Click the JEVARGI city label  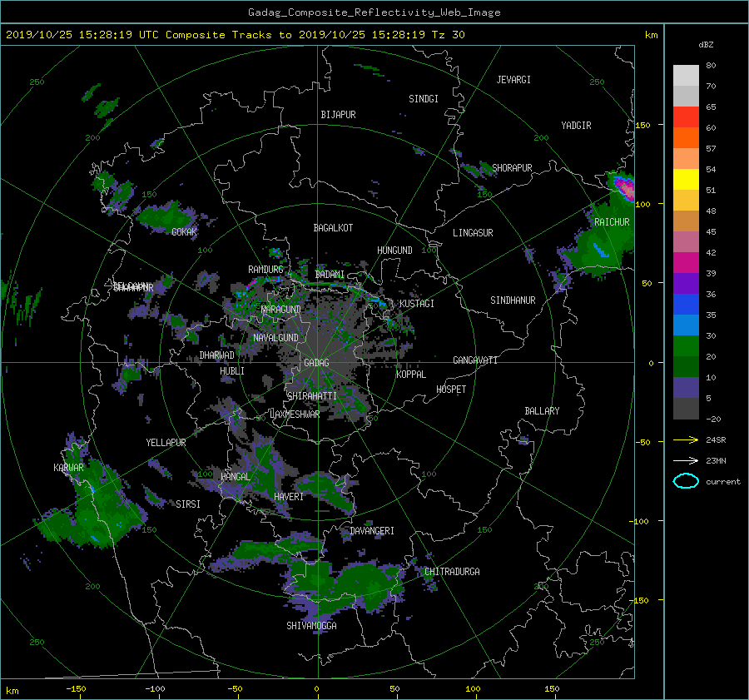(x=513, y=79)
